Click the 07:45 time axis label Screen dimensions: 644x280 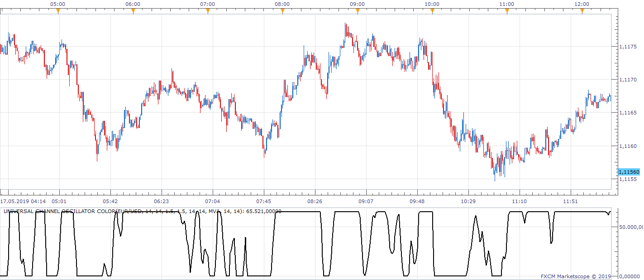263,201
